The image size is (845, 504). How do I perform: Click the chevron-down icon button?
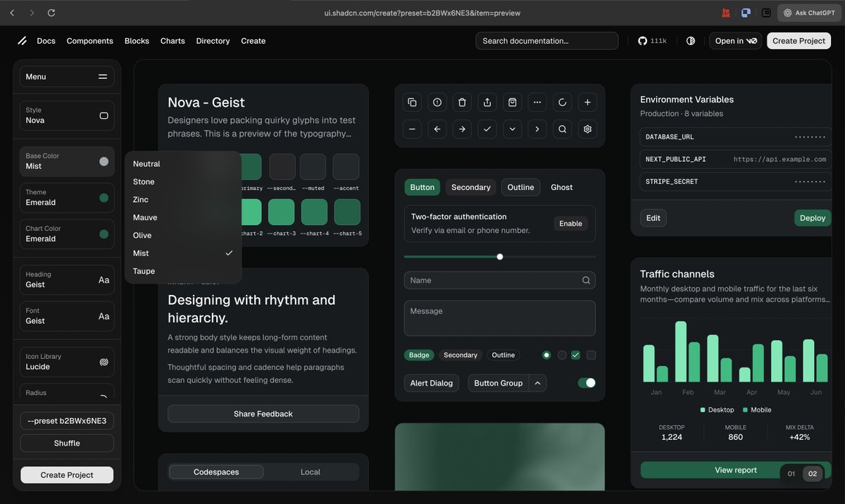(512, 129)
